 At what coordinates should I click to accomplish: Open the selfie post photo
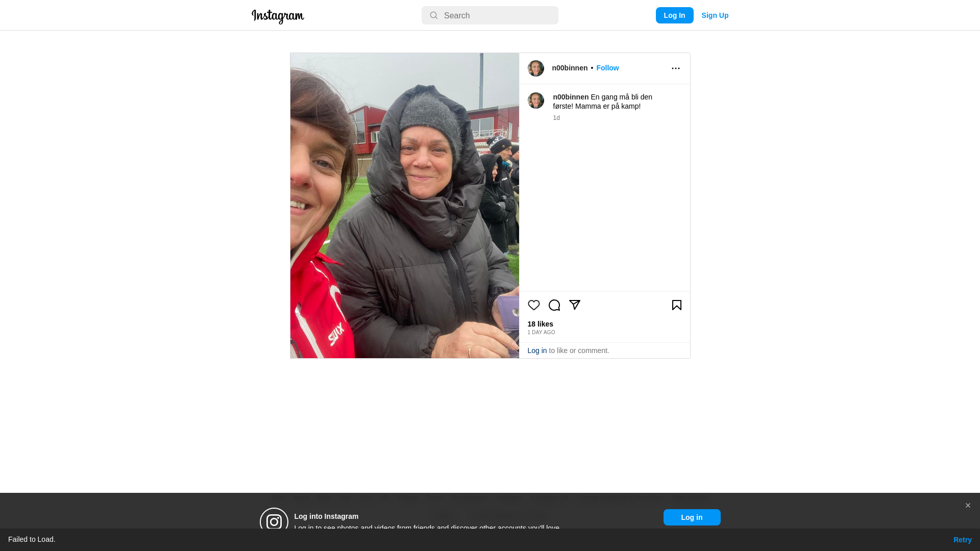click(405, 206)
